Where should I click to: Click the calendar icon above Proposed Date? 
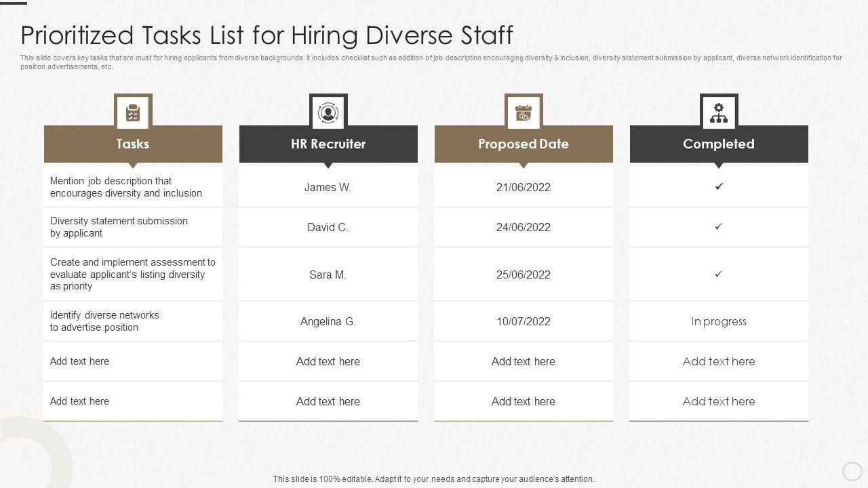tap(524, 113)
